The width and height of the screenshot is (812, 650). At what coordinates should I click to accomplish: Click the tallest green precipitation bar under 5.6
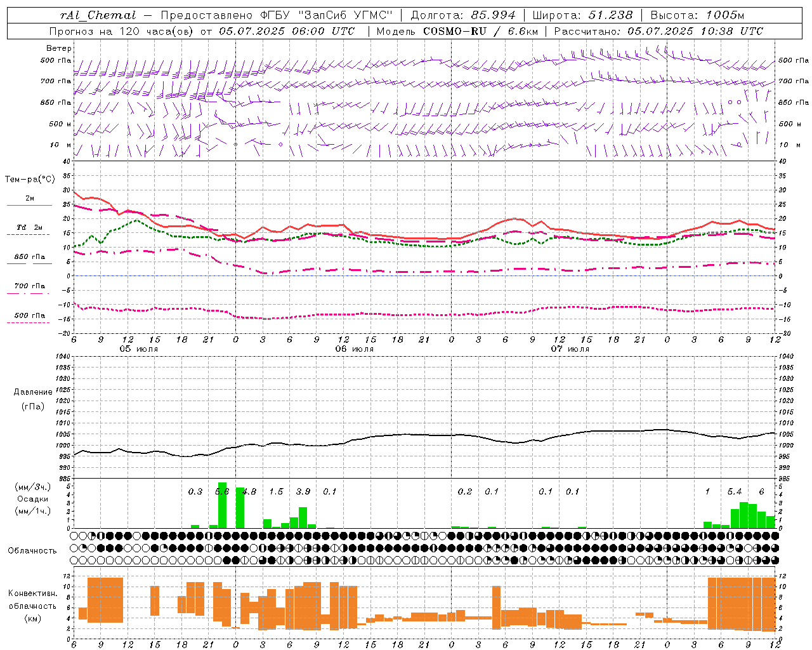point(222,505)
